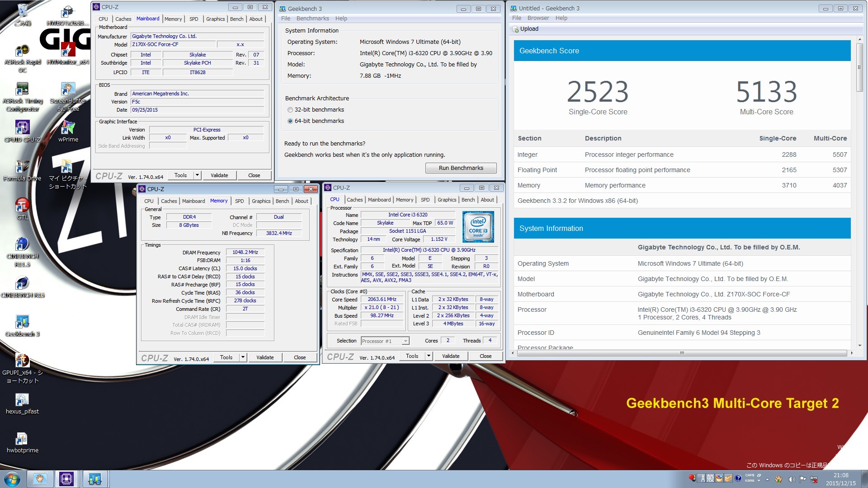The height and width of the screenshot is (488, 868).
Task: Click vertical scrollbar thumb in Geekbench results
Action: coord(859,67)
